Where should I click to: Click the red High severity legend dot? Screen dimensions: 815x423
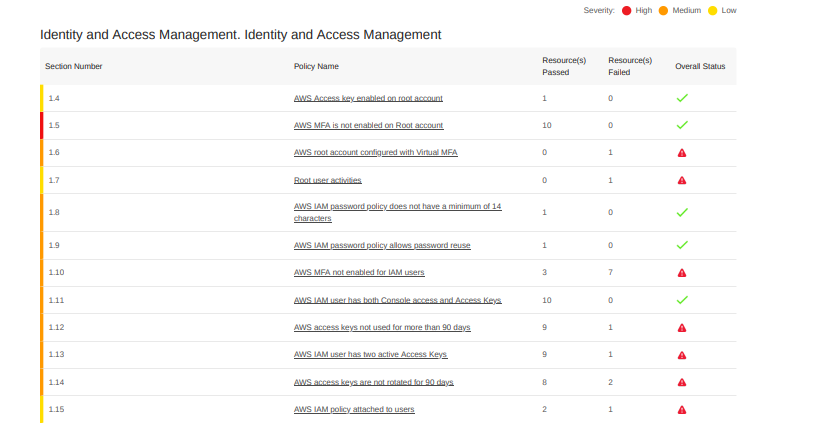tap(626, 10)
